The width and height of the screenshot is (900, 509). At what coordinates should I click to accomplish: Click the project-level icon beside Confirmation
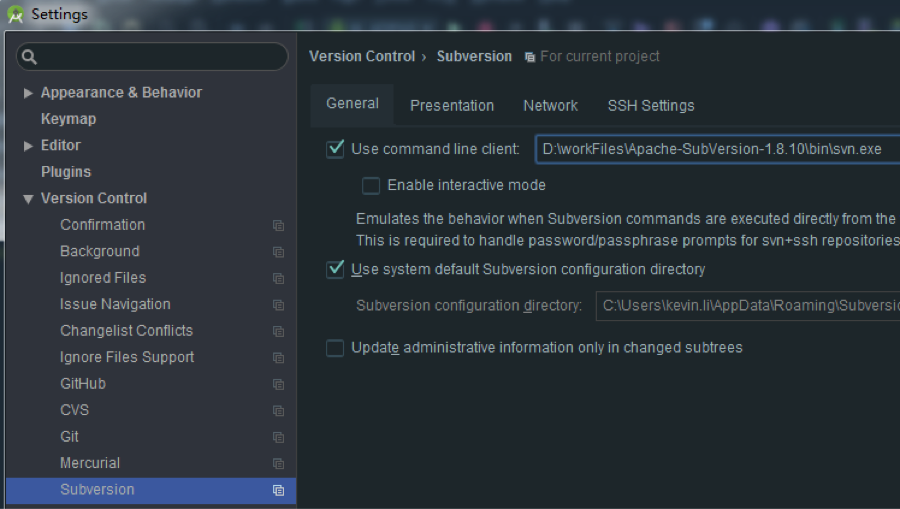point(278,226)
